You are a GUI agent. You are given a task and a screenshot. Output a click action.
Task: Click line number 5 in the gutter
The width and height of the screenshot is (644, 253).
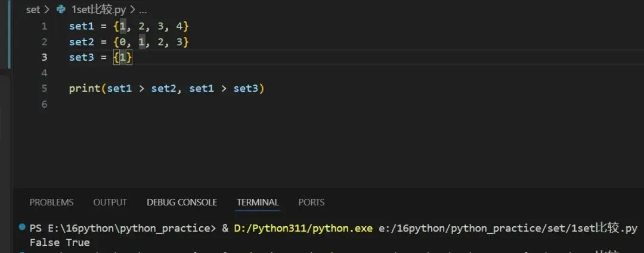[44, 88]
